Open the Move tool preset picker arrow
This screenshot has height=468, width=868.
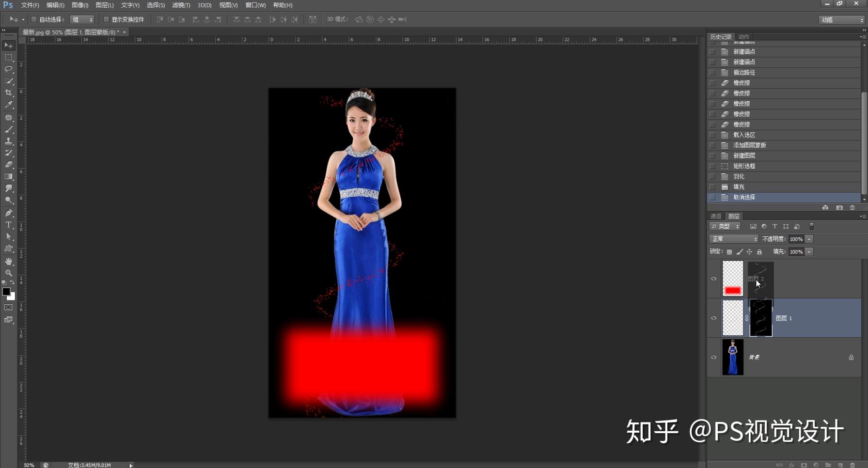(23, 19)
